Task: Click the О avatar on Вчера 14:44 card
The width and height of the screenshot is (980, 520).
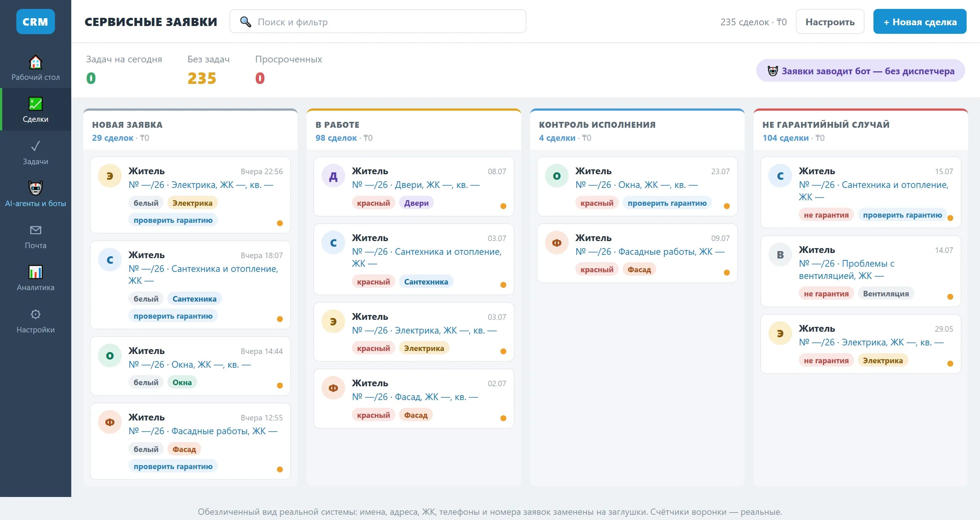Action: pyautogui.click(x=110, y=355)
